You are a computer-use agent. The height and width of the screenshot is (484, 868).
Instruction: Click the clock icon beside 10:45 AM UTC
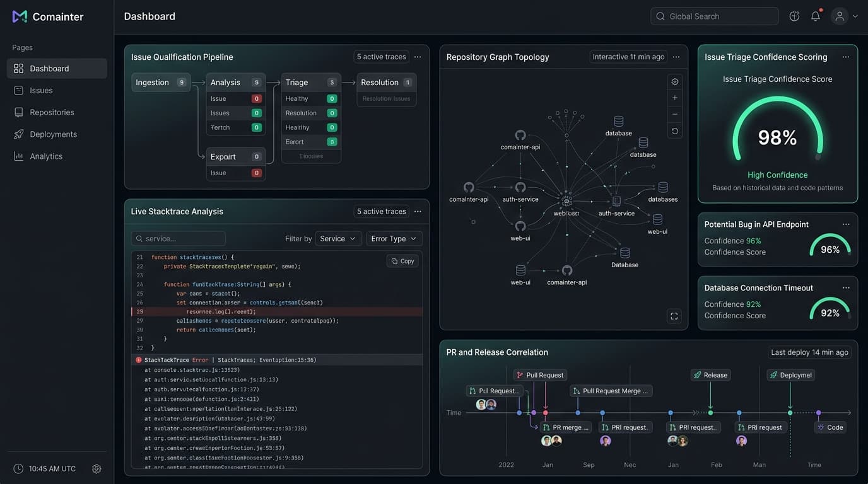point(18,469)
